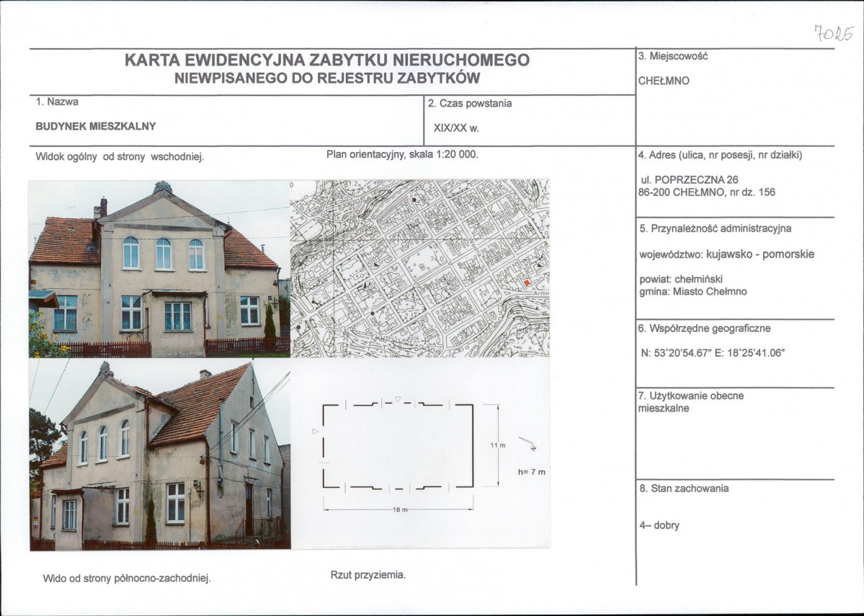Click the north arrow beside floor plan
The width and height of the screenshot is (864, 616).
528,444
